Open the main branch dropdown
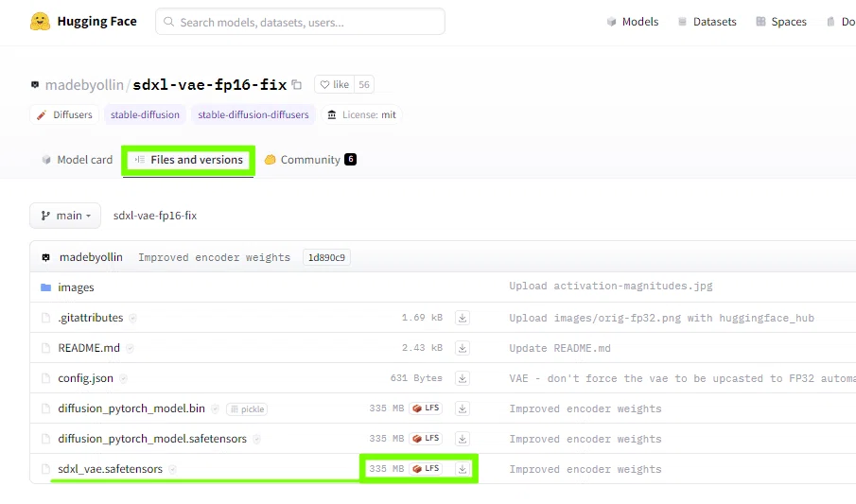Viewport: 856px width, 504px height. tap(65, 216)
